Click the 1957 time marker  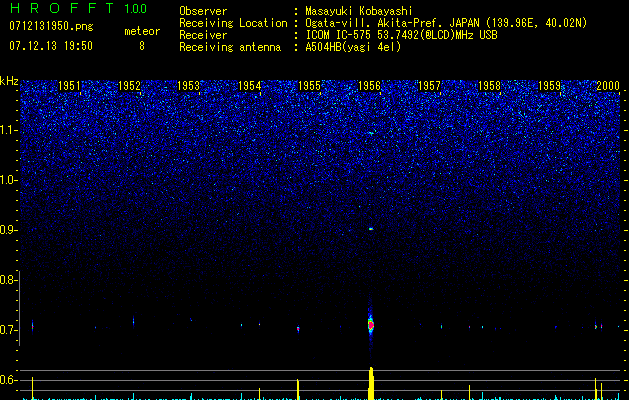[429, 86]
